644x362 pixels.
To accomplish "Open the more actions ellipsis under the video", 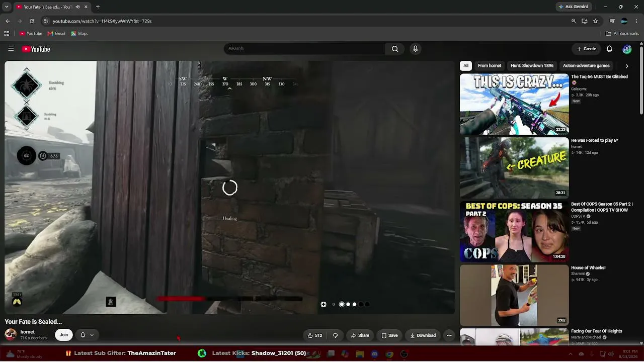I will coord(449,335).
